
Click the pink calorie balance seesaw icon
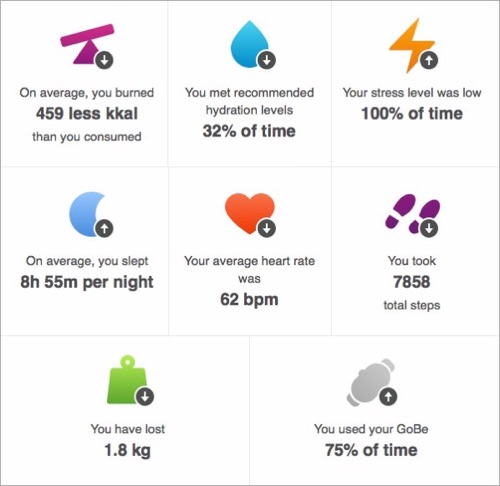pos(87,45)
